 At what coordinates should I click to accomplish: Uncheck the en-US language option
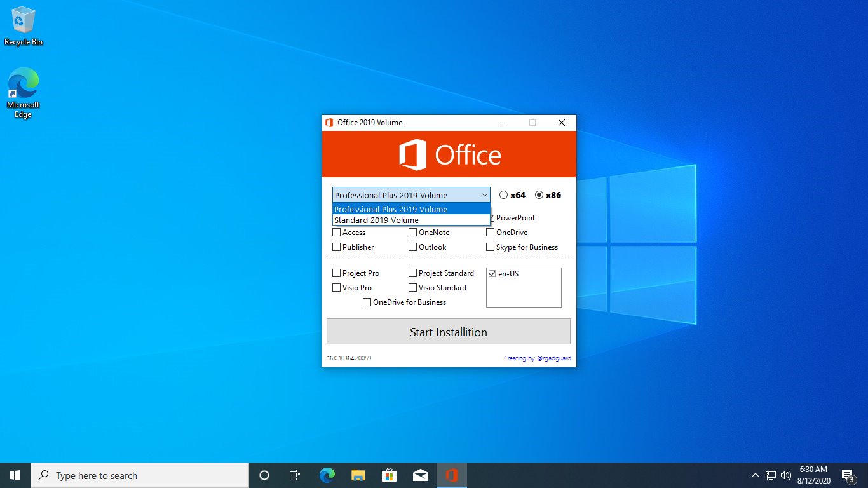(x=492, y=273)
